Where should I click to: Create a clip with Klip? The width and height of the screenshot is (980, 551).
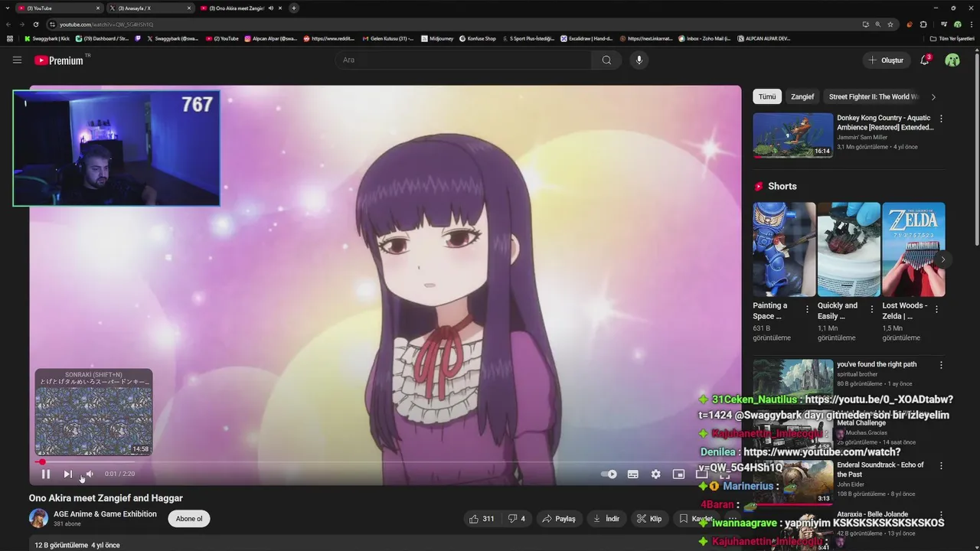648,519
